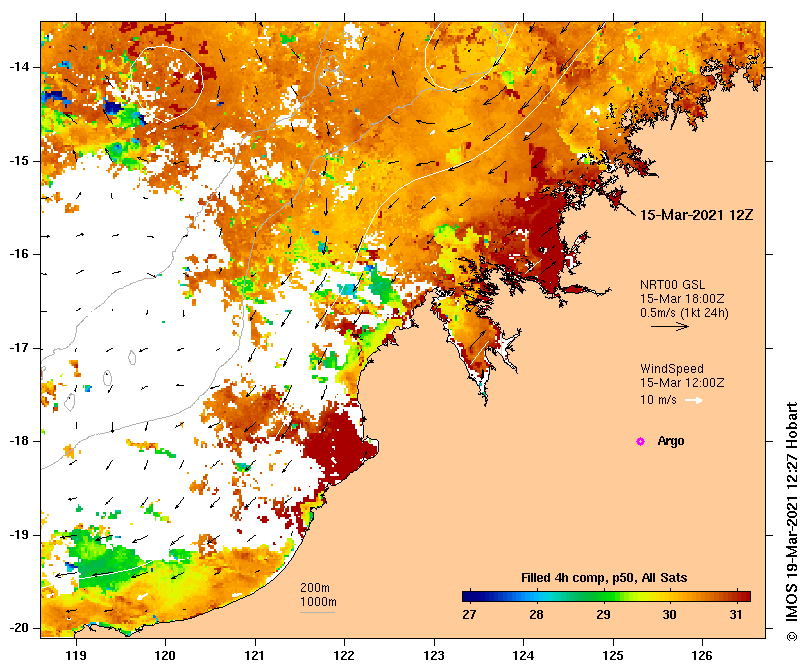This screenshot has width=809, height=672.
Task: Click the longitude axis label 122
Action: tap(344, 656)
